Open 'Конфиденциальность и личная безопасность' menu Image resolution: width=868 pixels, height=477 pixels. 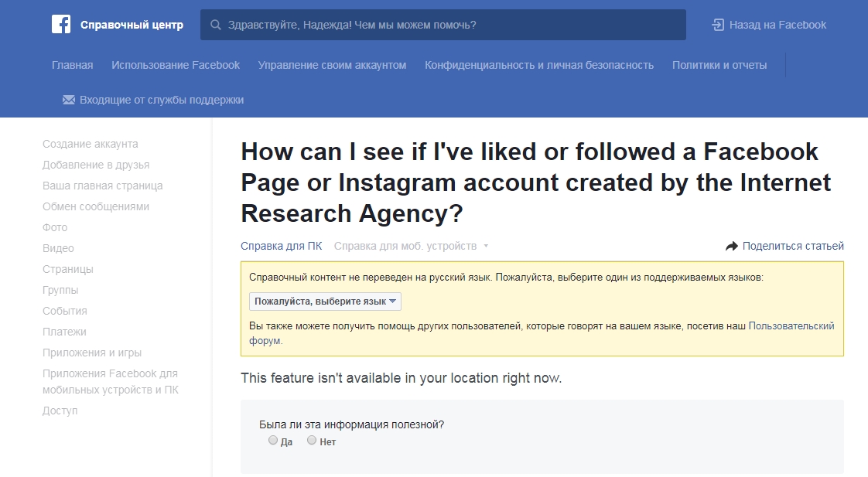539,65
